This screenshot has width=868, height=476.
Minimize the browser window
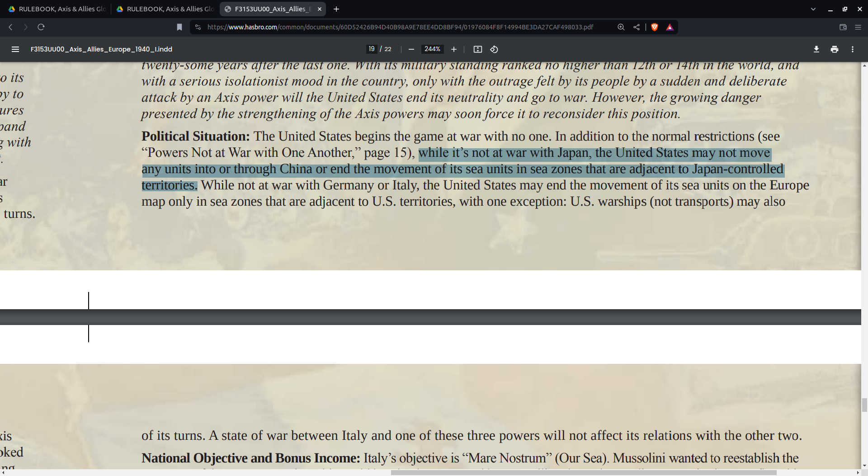(x=830, y=9)
